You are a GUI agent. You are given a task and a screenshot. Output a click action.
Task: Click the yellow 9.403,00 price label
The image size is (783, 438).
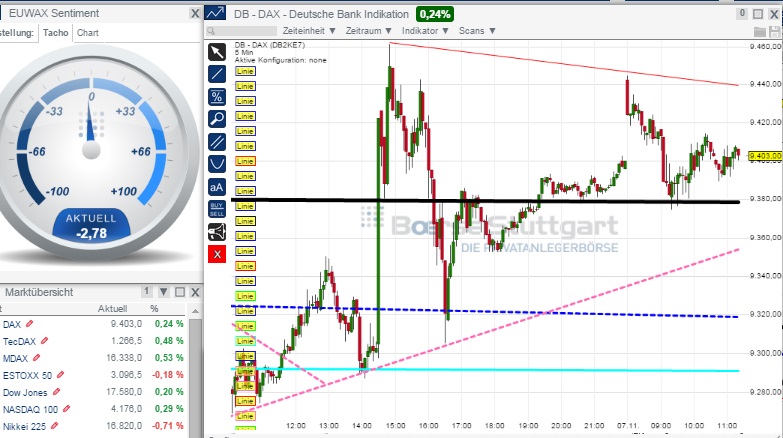pyautogui.click(x=765, y=156)
